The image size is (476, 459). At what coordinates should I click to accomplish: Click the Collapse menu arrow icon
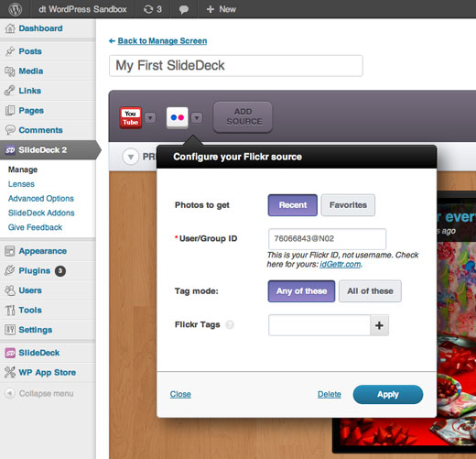pos(10,393)
